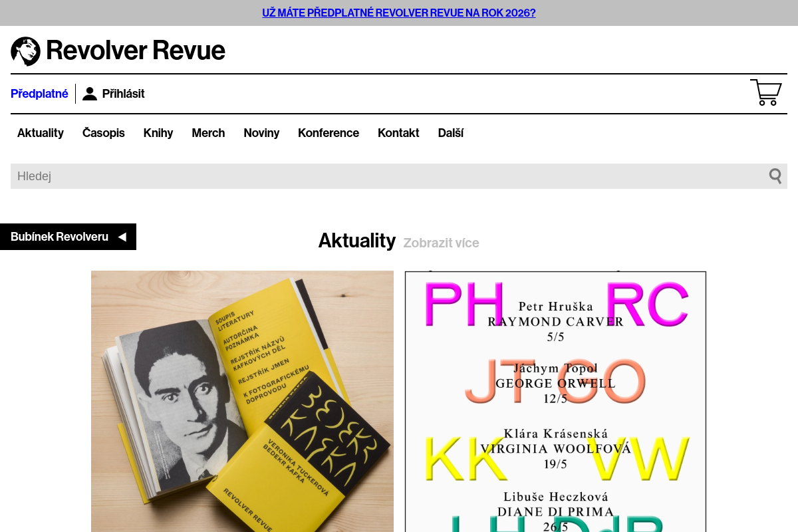Open the Časopis menu item
Viewport: 798px width, 532px height.
pos(104,133)
